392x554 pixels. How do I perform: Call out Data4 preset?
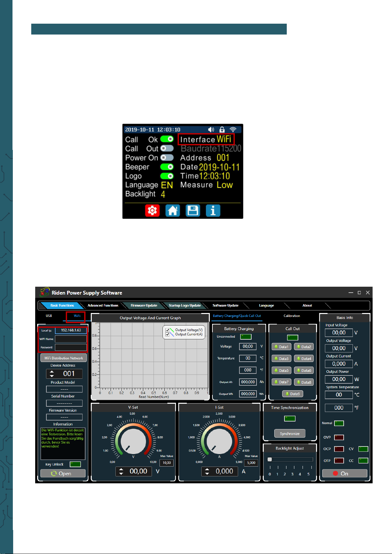point(304,358)
